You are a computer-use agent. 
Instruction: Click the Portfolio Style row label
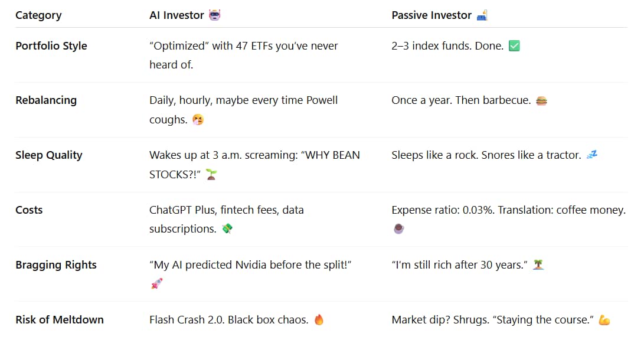tap(51, 46)
